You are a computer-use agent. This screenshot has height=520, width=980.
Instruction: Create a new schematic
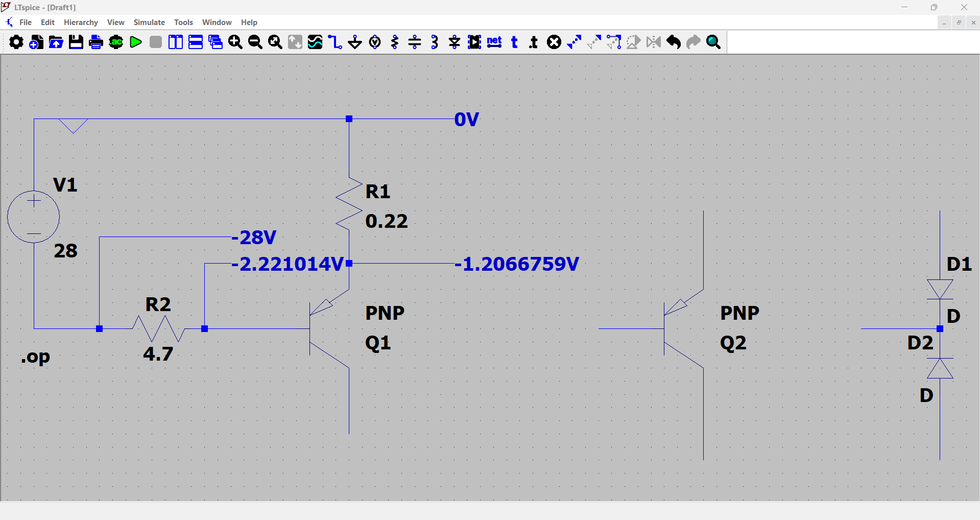tap(36, 42)
